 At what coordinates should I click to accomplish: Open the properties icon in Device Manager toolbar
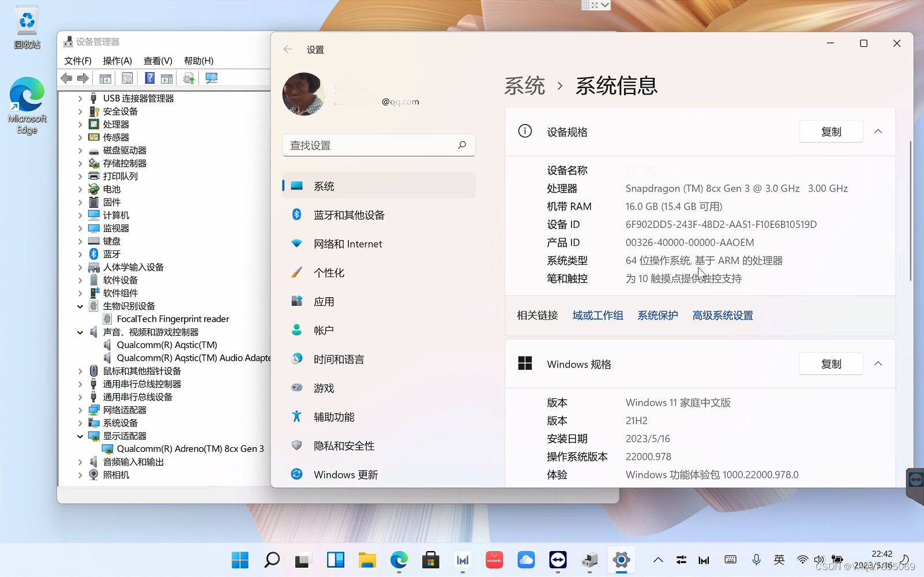pyautogui.click(x=127, y=78)
